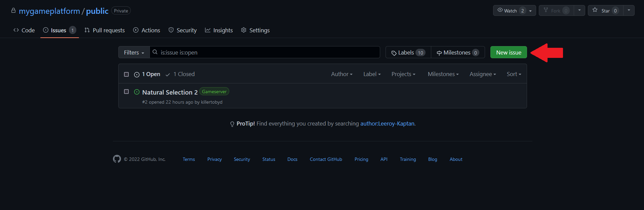
Task: Select the checkbox for Natural Selection 2 issue
Action: [126, 92]
